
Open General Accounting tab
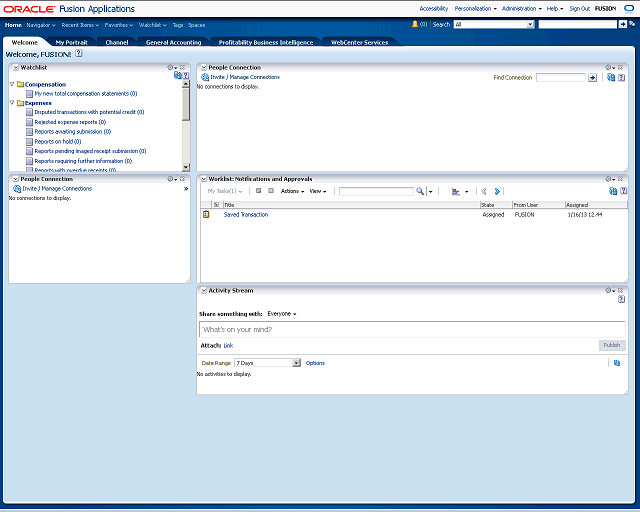click(173, 42)
